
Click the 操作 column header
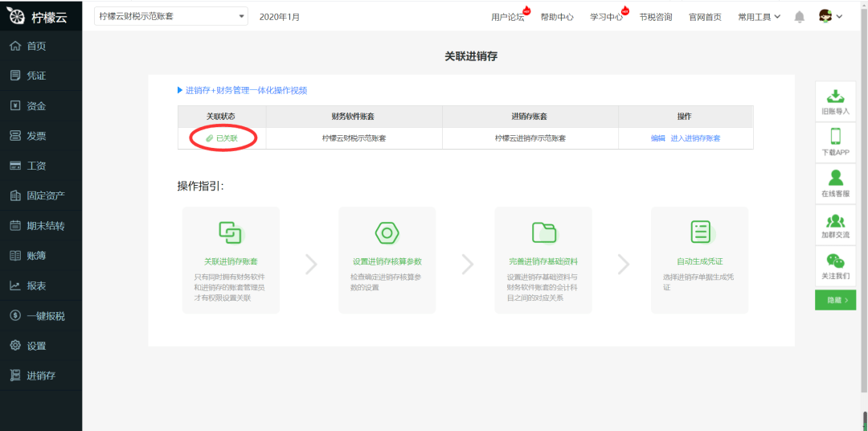pos(686,117)
